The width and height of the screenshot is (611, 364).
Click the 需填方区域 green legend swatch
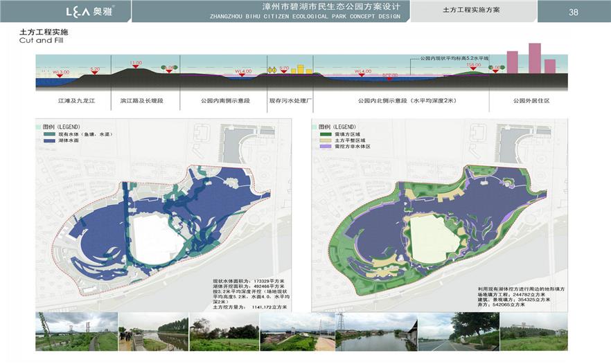click(x=323, y=134)
